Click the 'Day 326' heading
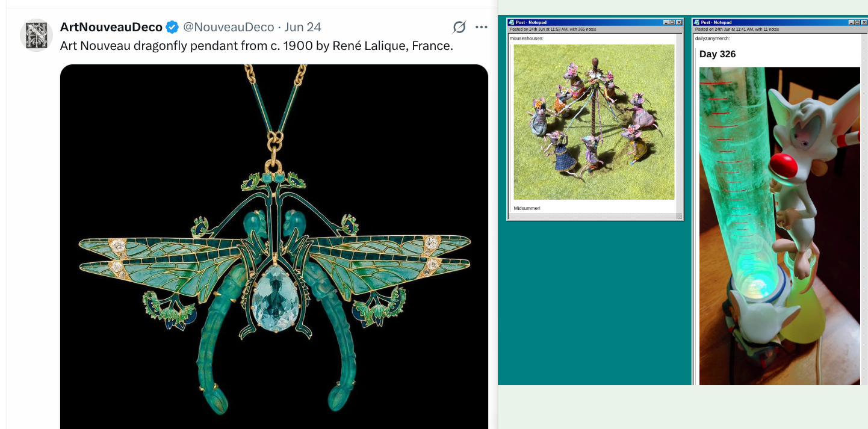Viewport: 868px width, 429px height. pos(718,54)
